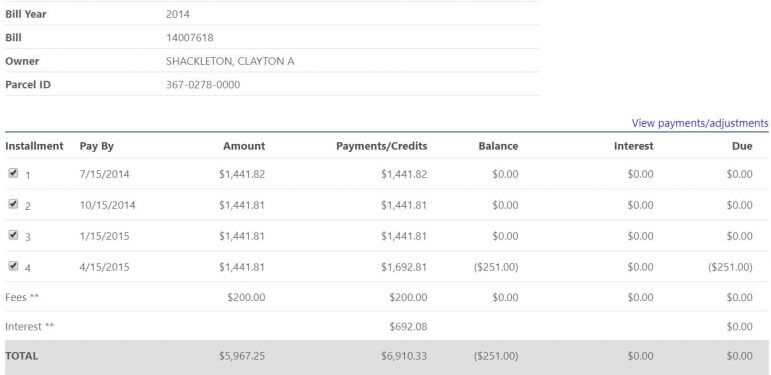Click the Installment column header

(34, 146)
